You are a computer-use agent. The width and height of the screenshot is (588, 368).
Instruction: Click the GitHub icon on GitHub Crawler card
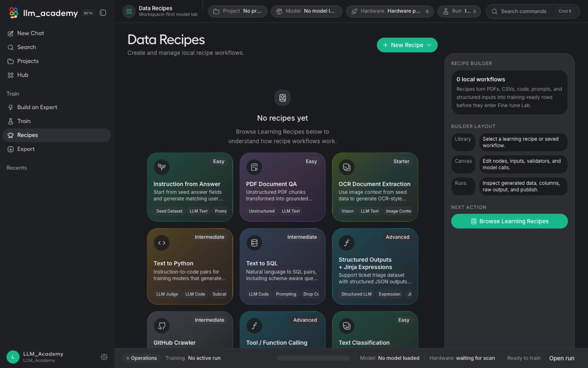[162, 326]
